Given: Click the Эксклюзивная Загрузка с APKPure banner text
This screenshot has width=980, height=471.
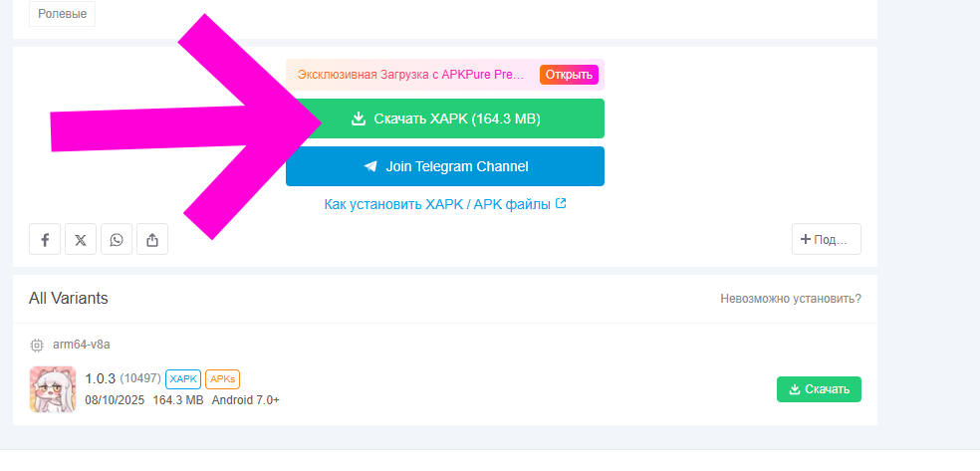Looking at the screenshot, I should tap(410, 75).
